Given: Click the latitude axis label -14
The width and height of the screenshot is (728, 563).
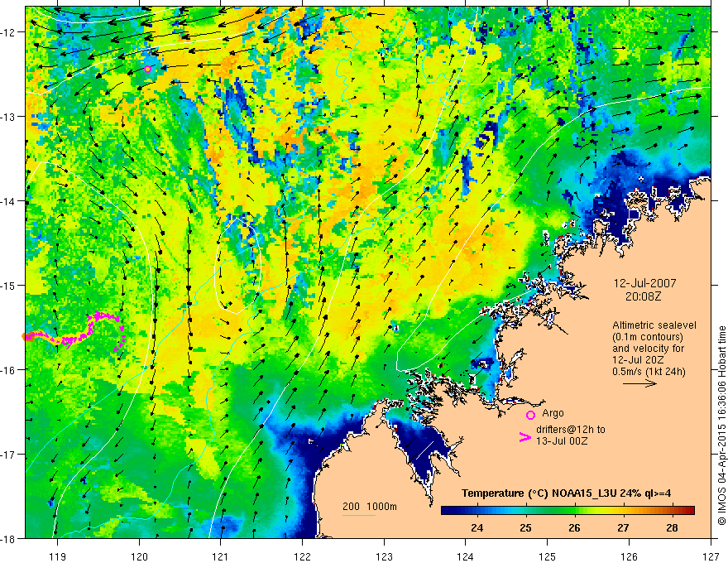Looking at the screenshot, I should [9, 201].
